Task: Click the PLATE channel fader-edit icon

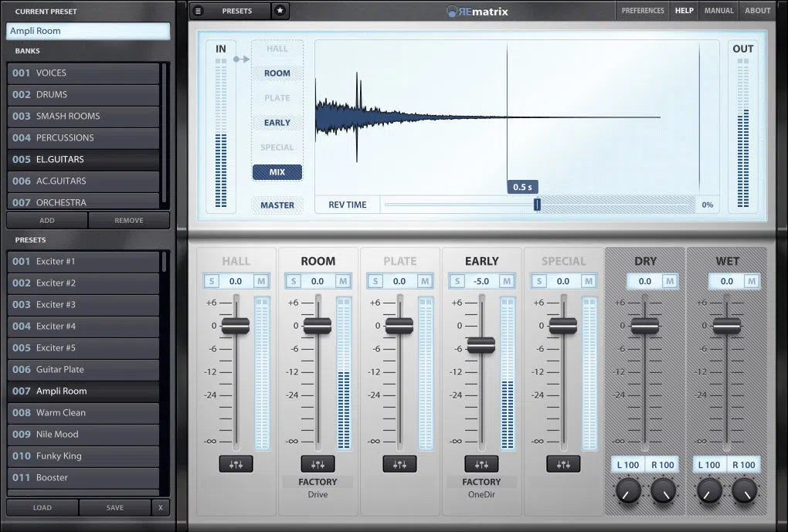Action: [x=399, y=463]
